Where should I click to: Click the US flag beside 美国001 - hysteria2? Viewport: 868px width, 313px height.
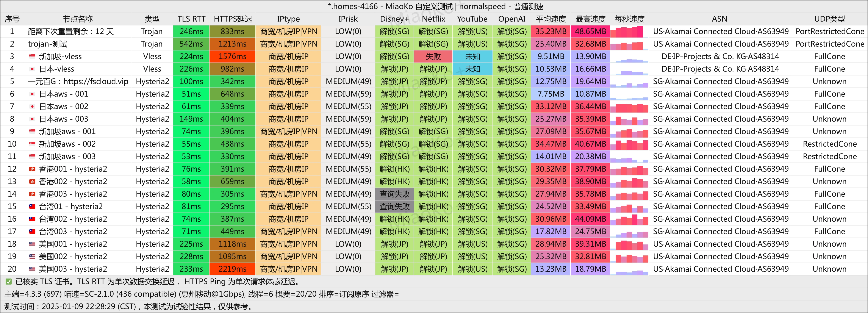(x=32, y=244)
